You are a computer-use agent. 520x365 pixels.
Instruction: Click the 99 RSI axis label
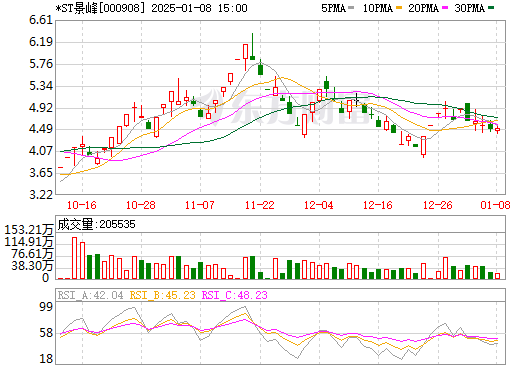point(46,307)
